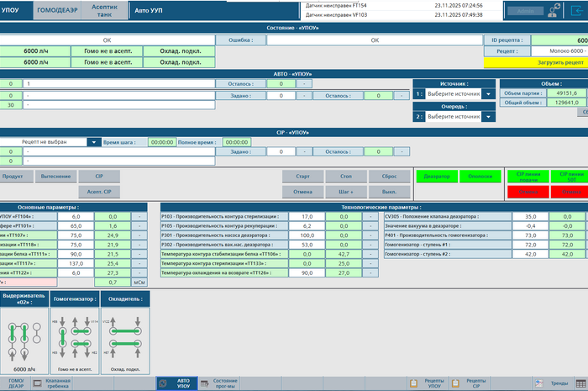The width and height of the screenshot is (588, 391).
Task: Toggle the green Деаэратор button
Action: (x=437, y=177)
